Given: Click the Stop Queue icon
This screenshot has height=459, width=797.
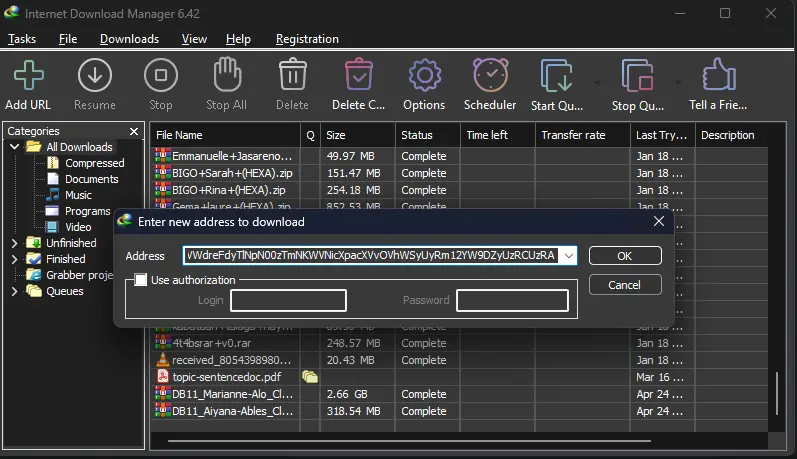Looking at the screenshot, I should tap(637, 75).
